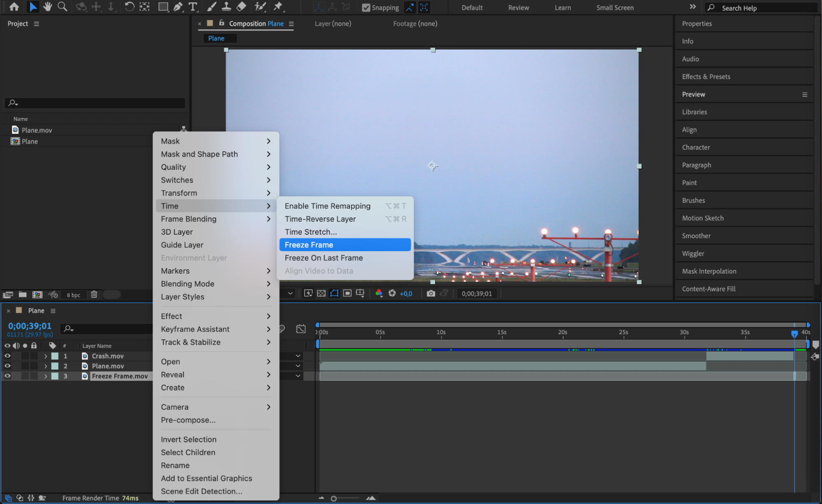Select the Pen tool
Viewport: 822px width, 504px height.
tap(178, 7)
